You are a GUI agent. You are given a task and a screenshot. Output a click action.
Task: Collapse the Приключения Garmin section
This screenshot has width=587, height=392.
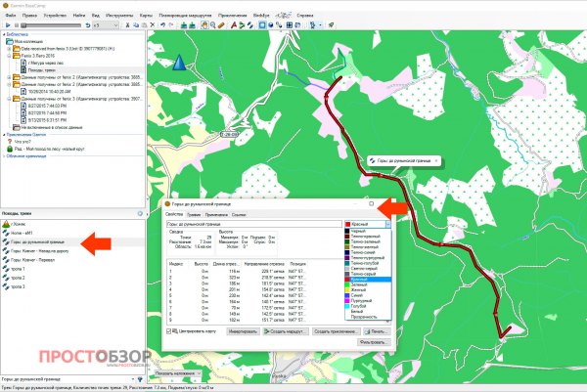(x=4, y=135)
